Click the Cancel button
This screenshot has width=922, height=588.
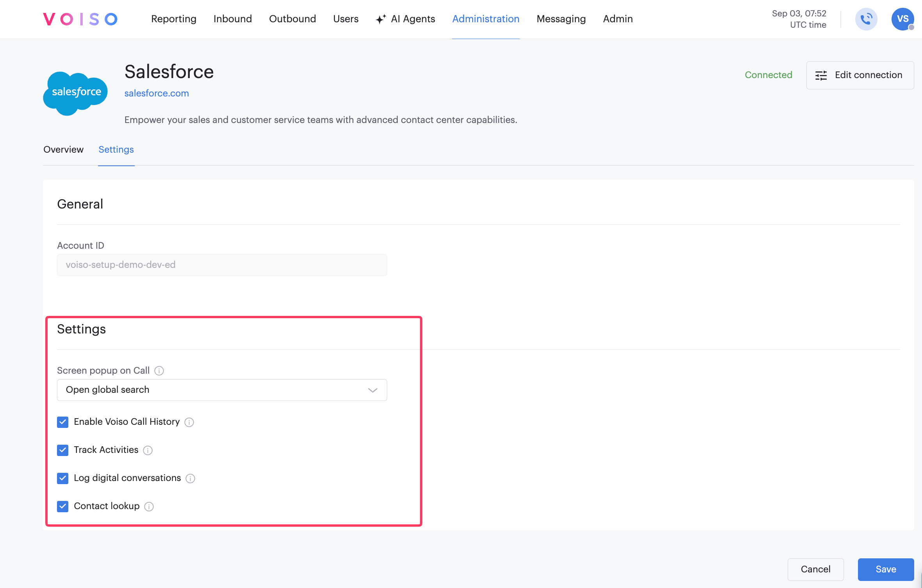click(815, 569)
